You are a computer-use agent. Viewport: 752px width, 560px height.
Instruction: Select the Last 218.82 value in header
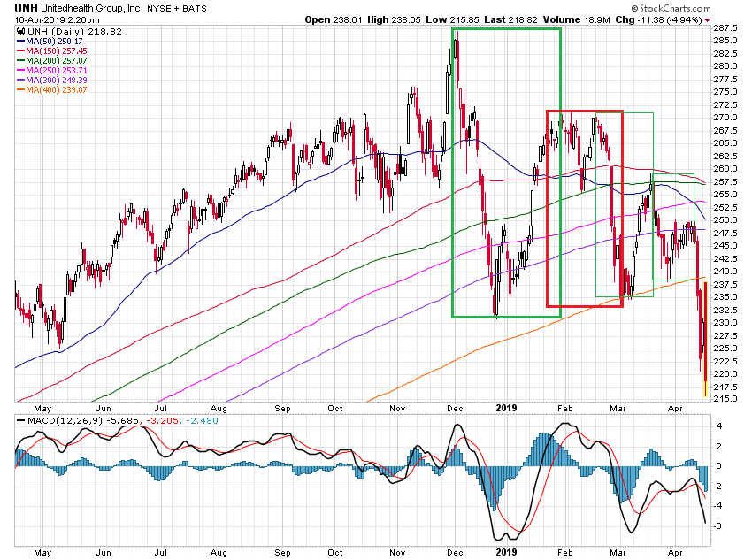[x=510, y=19]
